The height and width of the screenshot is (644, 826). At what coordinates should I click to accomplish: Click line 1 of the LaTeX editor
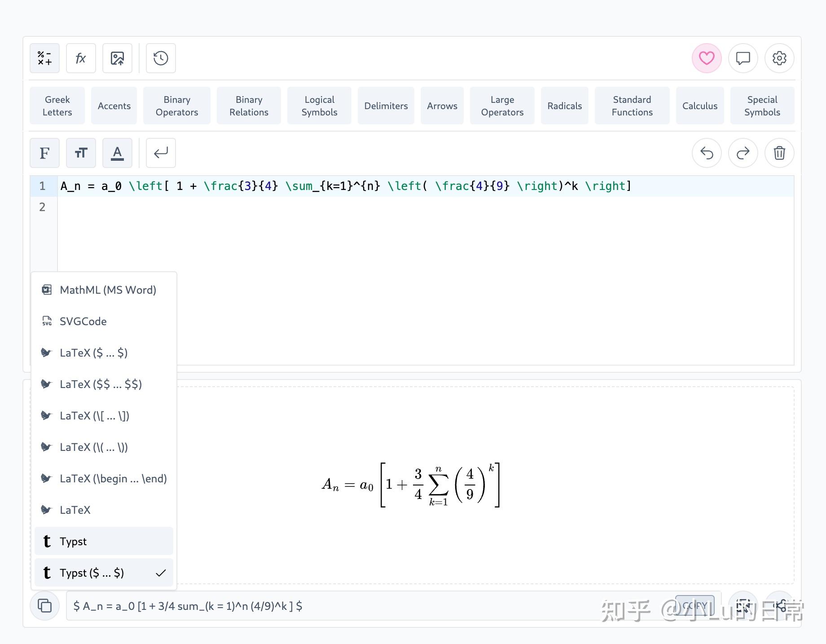(426, 186)
